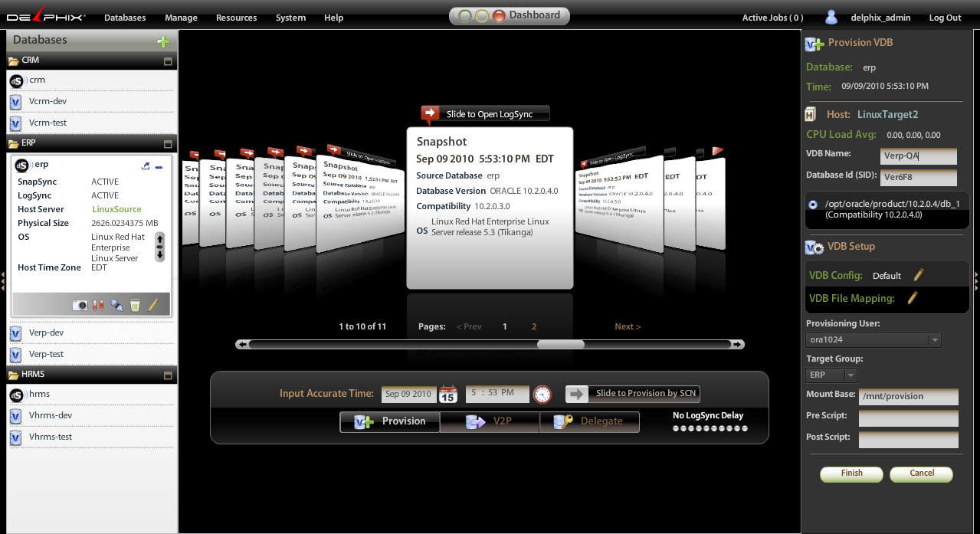View Active Jobs ( 0 )

click(772, 18)
